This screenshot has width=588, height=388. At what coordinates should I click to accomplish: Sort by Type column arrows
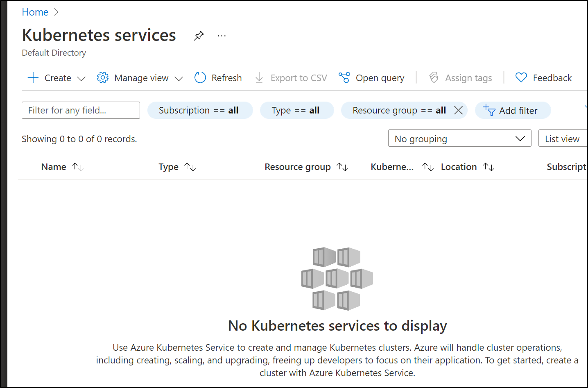click(x=190, y=167)
